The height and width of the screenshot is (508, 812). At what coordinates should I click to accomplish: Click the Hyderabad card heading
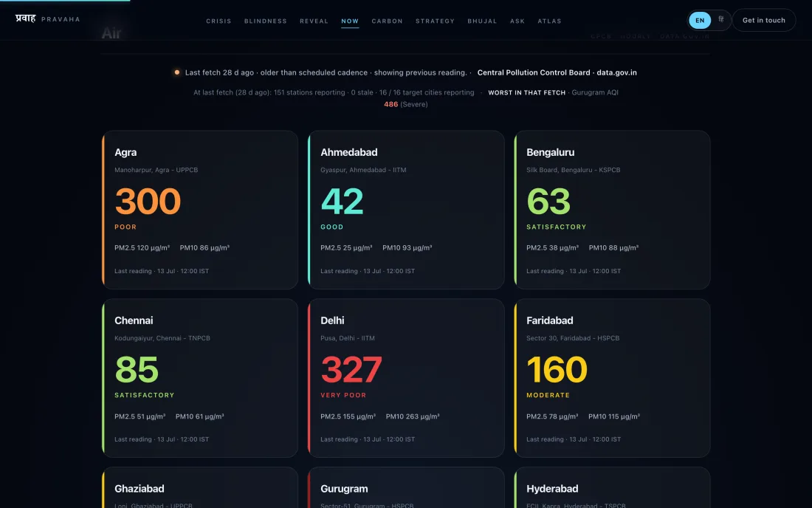[x=553, y=489]
